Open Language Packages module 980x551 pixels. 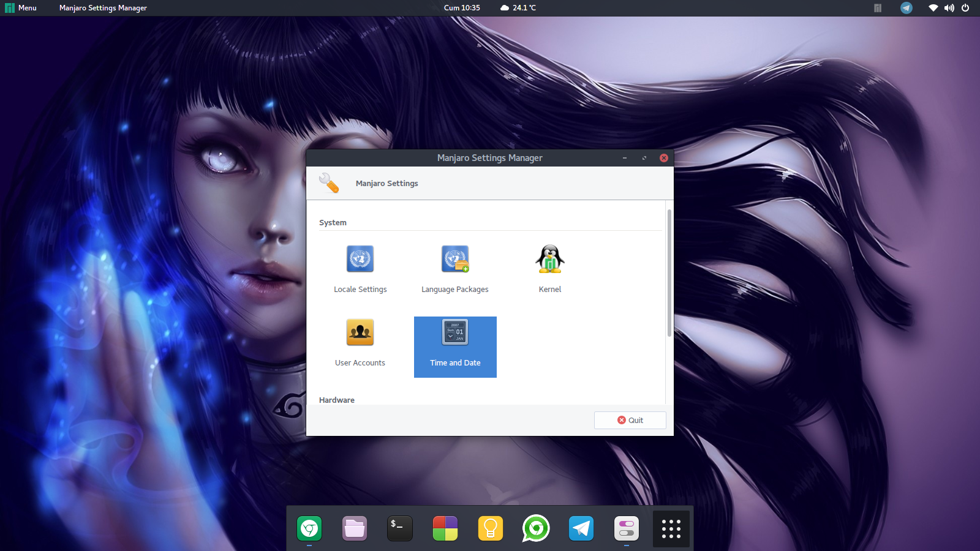tap(455, 268)
